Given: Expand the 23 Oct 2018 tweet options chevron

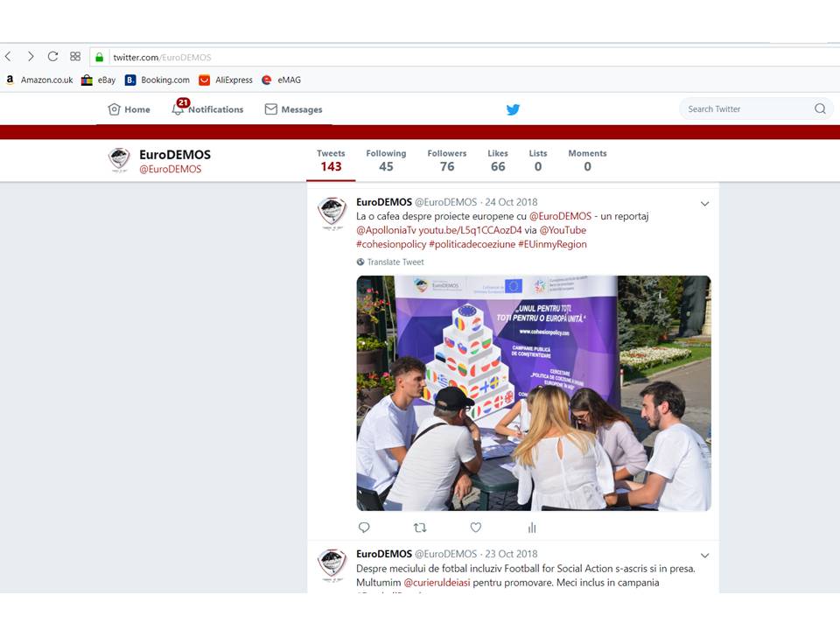Looking at the screenshot, I should pos(705,556).
